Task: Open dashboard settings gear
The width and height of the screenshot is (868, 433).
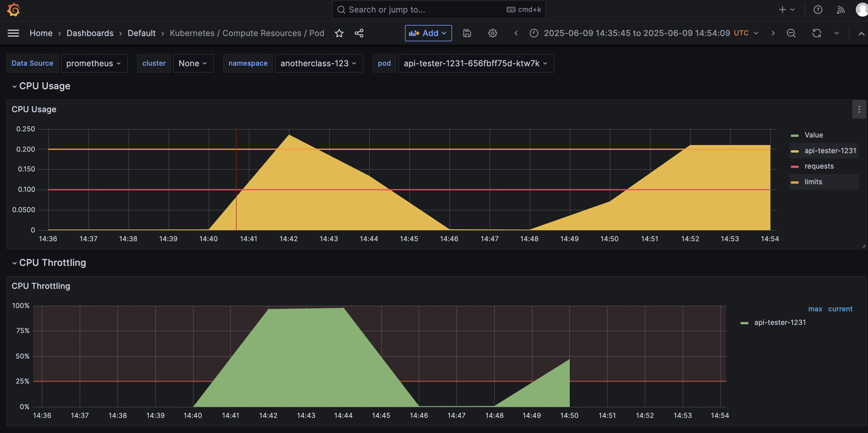Action: [492, 33]
